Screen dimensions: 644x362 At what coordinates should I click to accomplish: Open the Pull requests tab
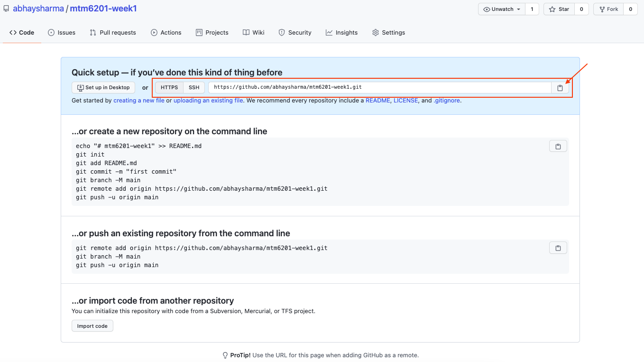(113, 32)
